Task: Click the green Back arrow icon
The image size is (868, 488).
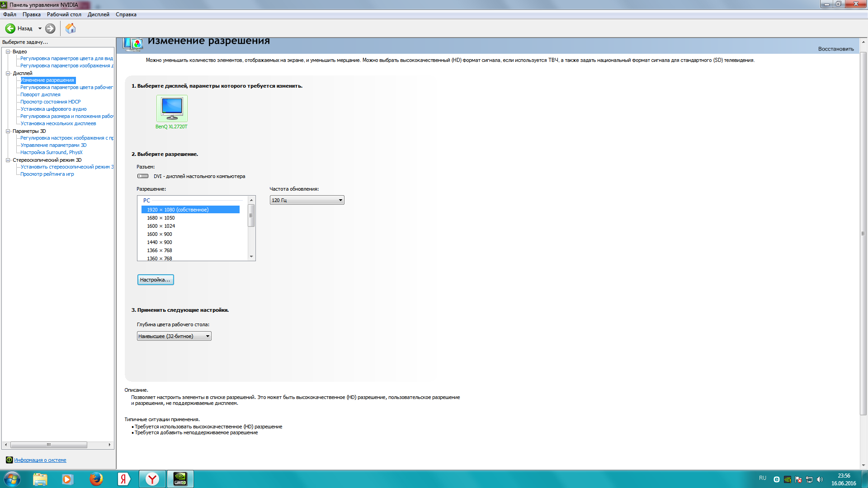Action: click(10, 28)
